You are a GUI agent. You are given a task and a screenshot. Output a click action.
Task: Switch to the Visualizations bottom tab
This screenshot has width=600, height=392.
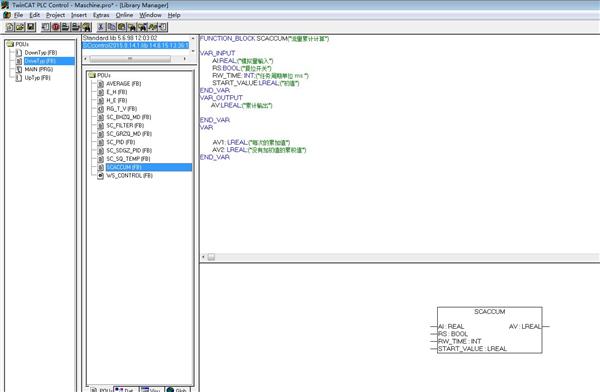(x=152, y=390)
